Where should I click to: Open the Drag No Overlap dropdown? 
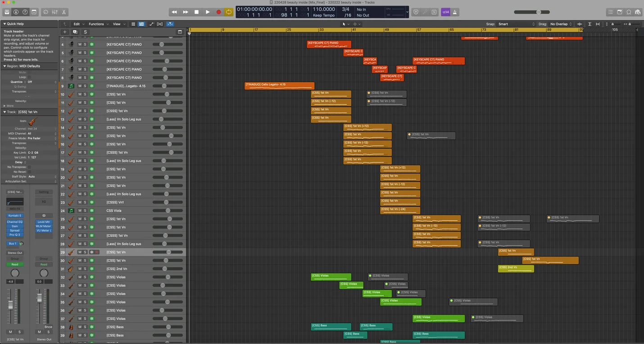[x=561, y=24]
